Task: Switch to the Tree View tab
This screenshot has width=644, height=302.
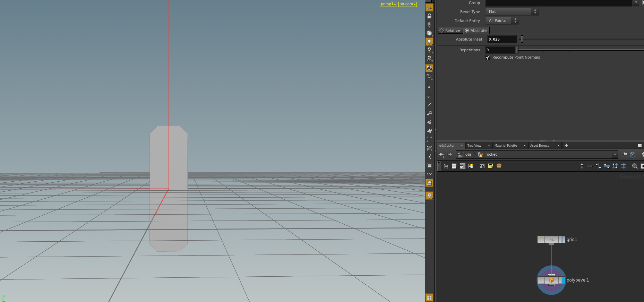Action: 474,146
